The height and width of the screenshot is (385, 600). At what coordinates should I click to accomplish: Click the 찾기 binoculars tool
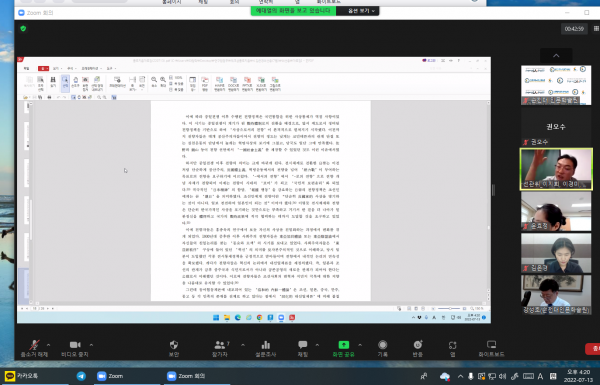tap(53, 83)
